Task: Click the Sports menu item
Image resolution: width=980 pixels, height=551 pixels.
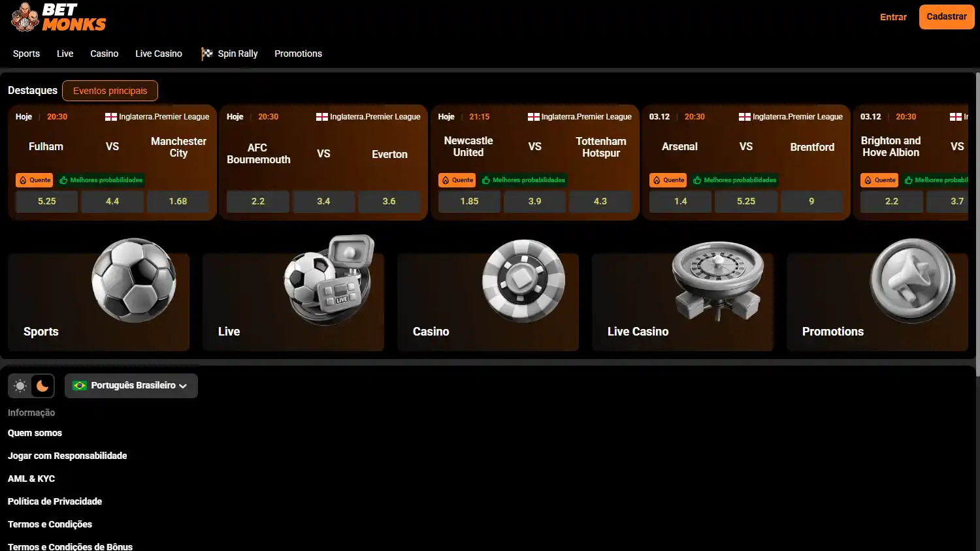Action: point(26,54)
